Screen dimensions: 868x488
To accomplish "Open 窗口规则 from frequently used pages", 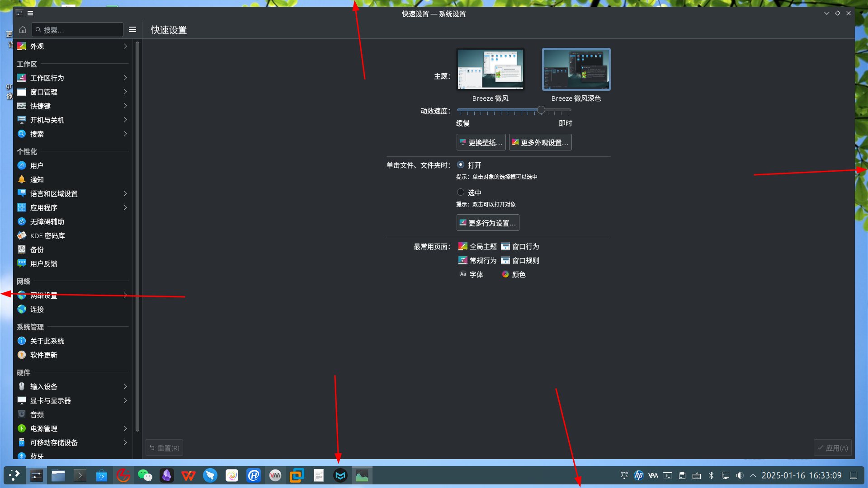I will (x=520, y=261).
